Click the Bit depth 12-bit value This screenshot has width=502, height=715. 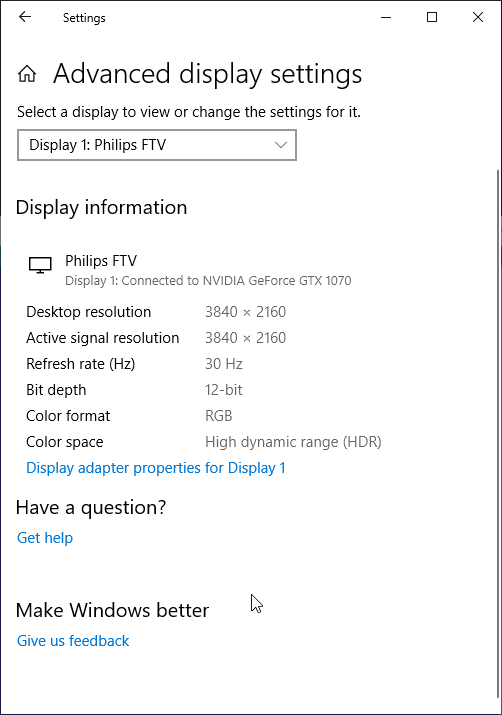click(x=223, y=390)
